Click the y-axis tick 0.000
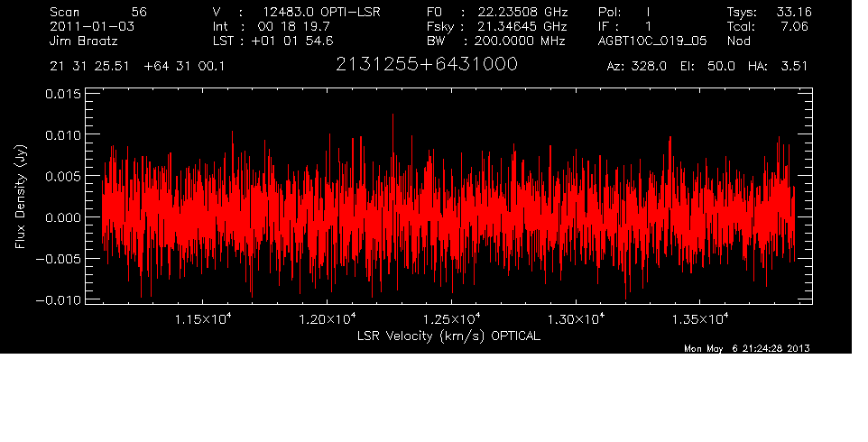Screen dimensions: 868x442 point(62,217)
